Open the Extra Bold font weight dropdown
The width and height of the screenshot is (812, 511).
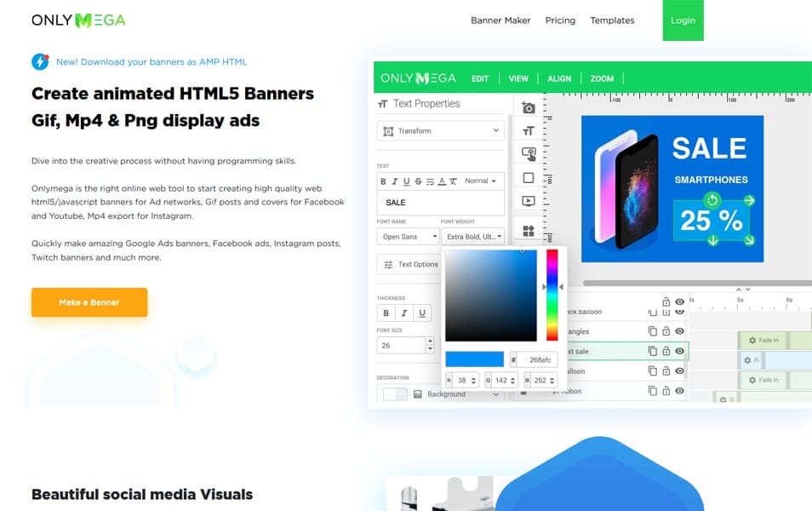[x=473, y=237]
